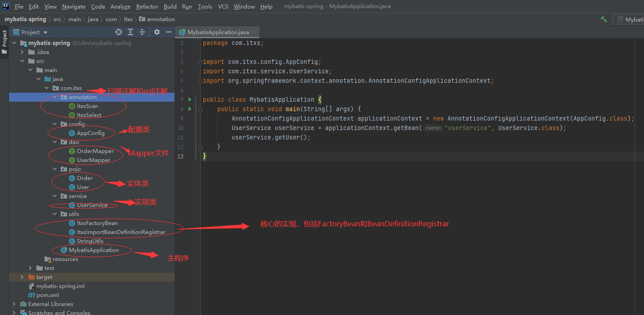Open the Project panel settings gear

pos(157,32)
